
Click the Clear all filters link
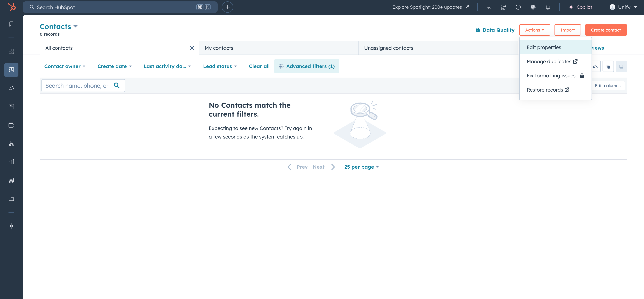(259, 66)
